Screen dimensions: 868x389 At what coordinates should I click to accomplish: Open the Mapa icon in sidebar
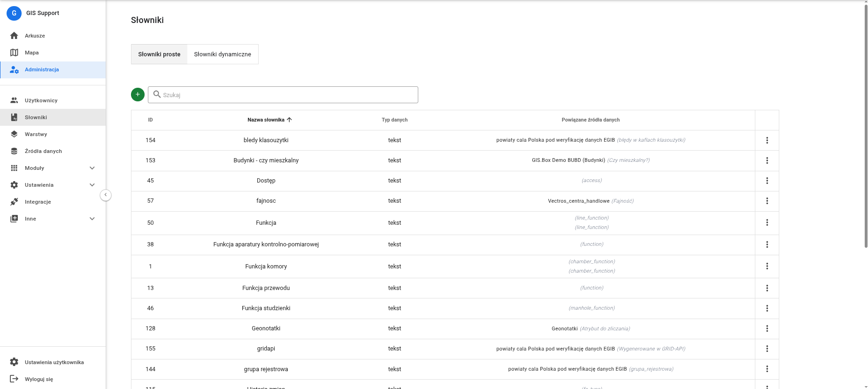pyautogui.click(x=14, y=53)
